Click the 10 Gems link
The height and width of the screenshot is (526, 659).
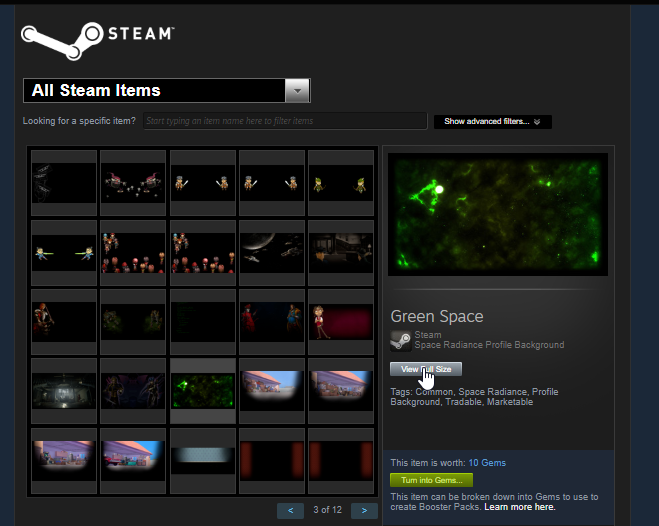click(487, 463)
